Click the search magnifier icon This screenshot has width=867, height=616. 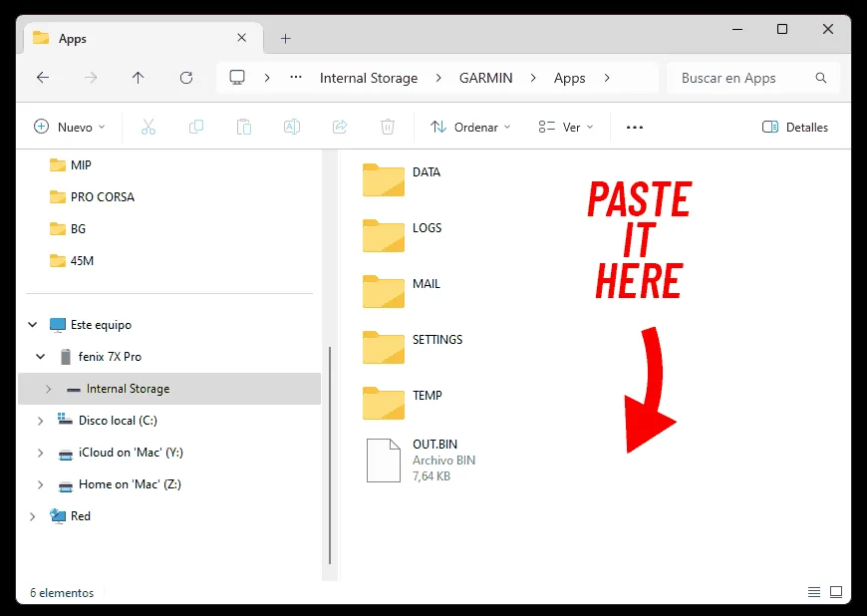click(x=821, y=78)
